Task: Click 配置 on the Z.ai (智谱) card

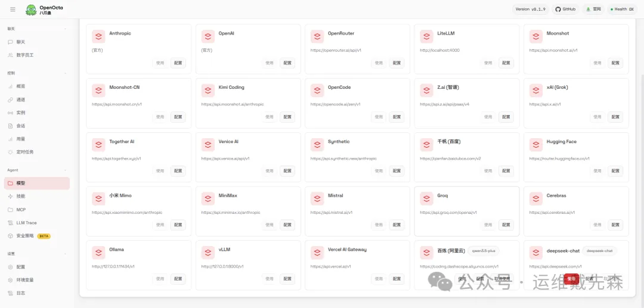Action: 506,117
